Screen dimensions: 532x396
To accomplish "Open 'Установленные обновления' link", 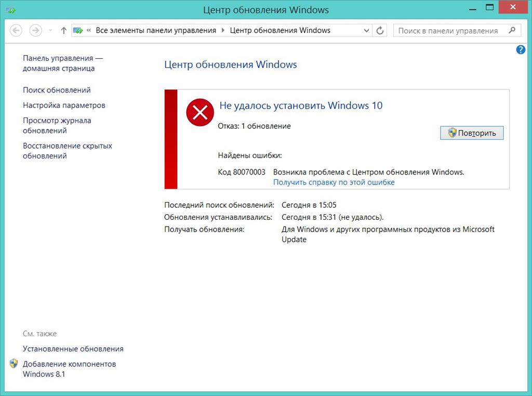I will 73,349.
